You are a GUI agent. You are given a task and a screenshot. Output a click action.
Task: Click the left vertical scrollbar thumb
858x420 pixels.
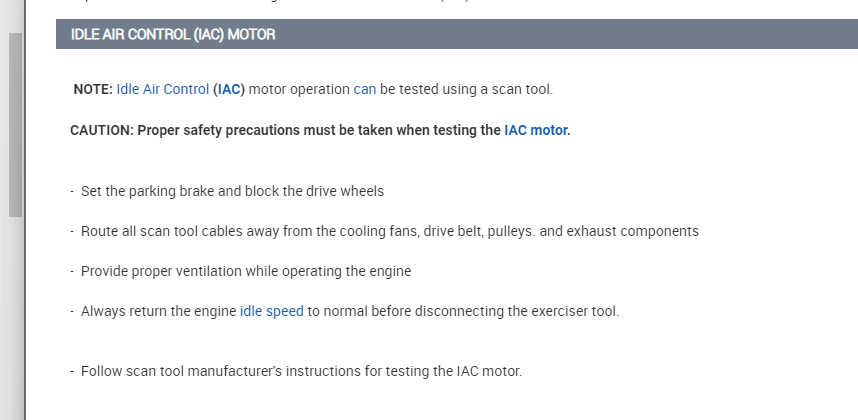click(15, 125)
